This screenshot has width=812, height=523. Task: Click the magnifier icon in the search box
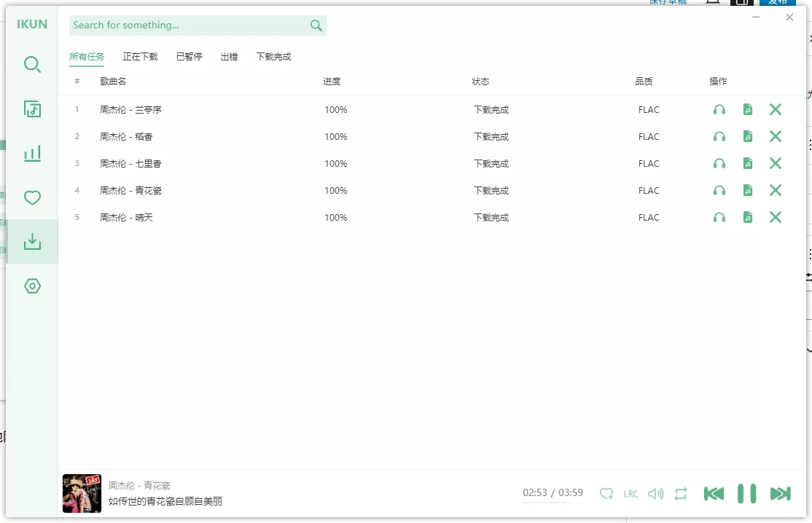[x=316, y=25]
